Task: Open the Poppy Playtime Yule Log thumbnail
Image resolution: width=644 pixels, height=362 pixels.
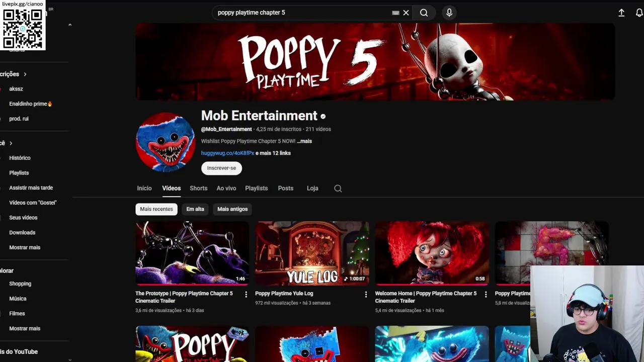Action: [x=312, y=253]
